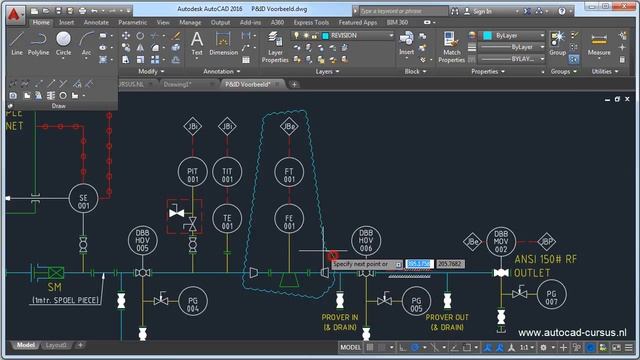
Task: Toggle annotation visibility in status bar
Action: click(487, 347)
